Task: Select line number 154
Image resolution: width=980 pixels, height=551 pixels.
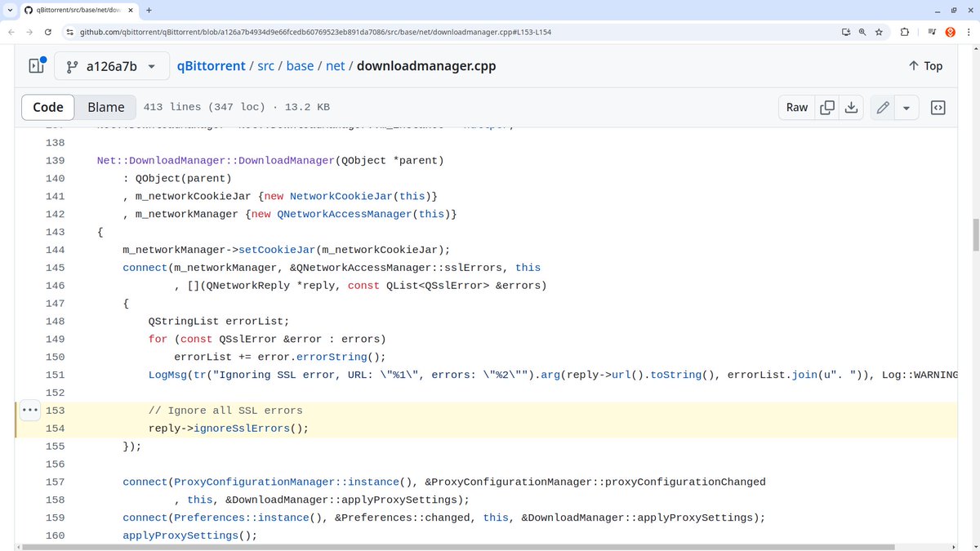Action: [55, 429]
